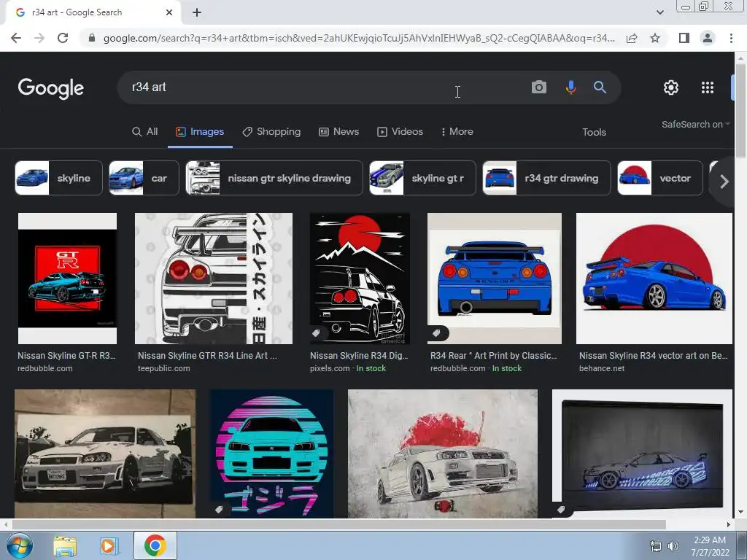Open Chrome three-dot menu
747x560 pixels.
pos(731,38)
